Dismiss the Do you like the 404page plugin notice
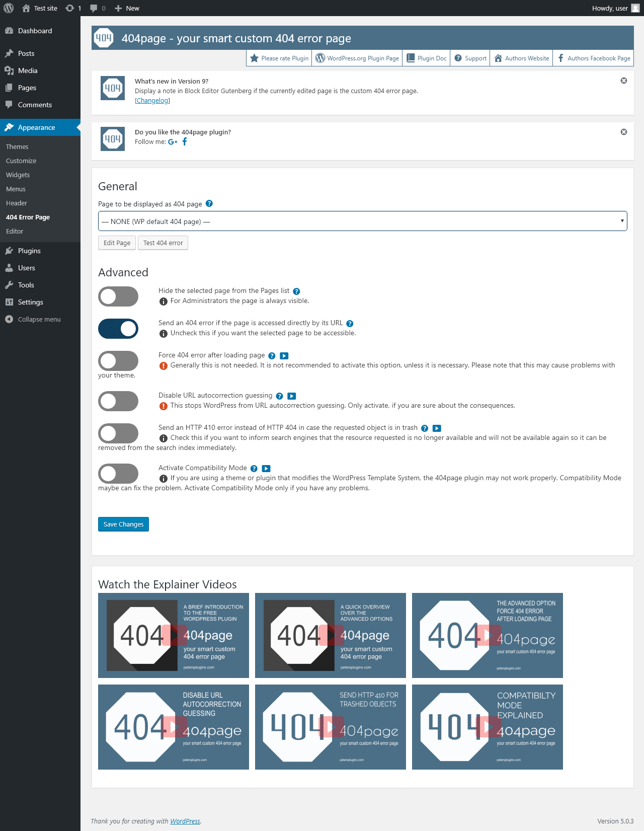 click(624, 132)
